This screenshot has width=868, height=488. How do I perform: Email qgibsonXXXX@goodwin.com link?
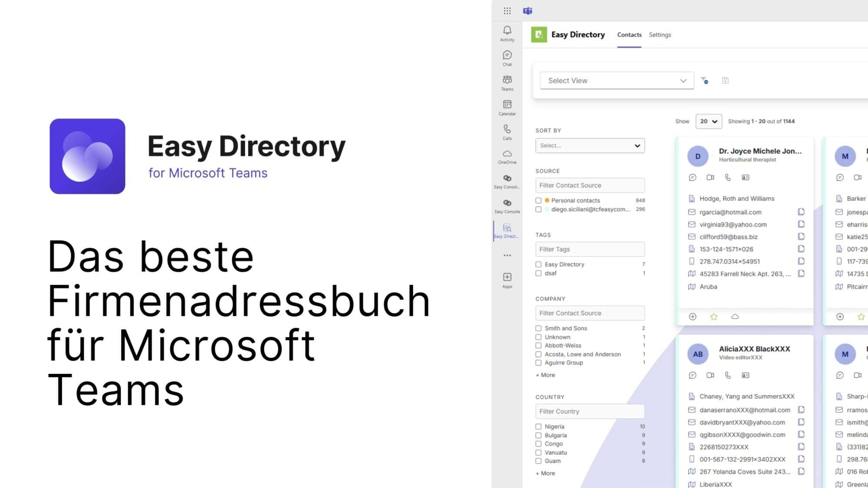click(742, 435)
